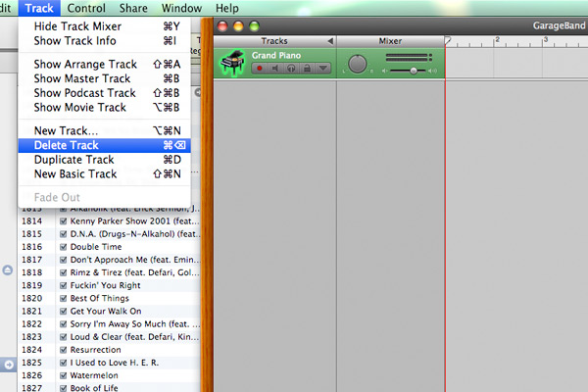Mute the Grand Piano track
The height and width of the screenshot is (392, 588).
tap(275, 69)
